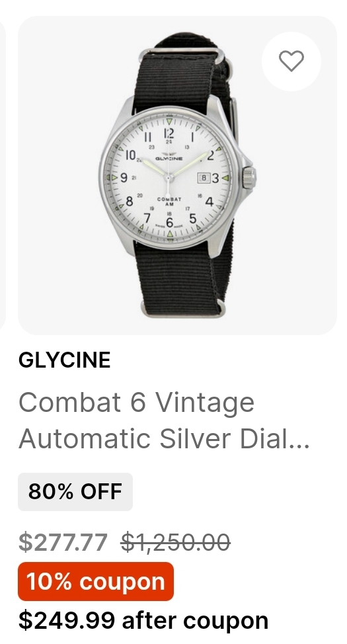Image resolution: width=347 pixels, height=644 pixels.
Task: Click the date window showing 8 on the dial
Action: (204, 178)
